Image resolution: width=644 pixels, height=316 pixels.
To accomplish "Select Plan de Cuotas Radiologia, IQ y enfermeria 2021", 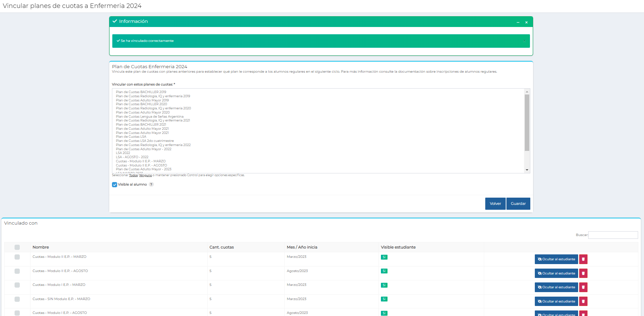I will tap(153, 120).
